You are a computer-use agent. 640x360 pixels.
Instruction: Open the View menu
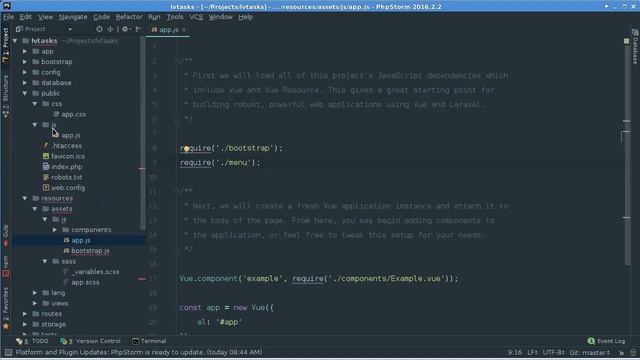(45, 17)
